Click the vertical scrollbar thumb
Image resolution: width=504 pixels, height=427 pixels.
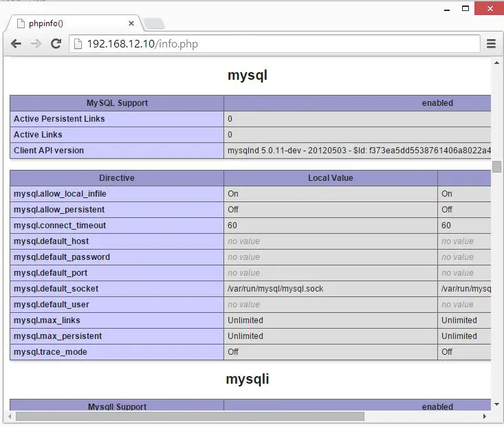coord(496,166)
